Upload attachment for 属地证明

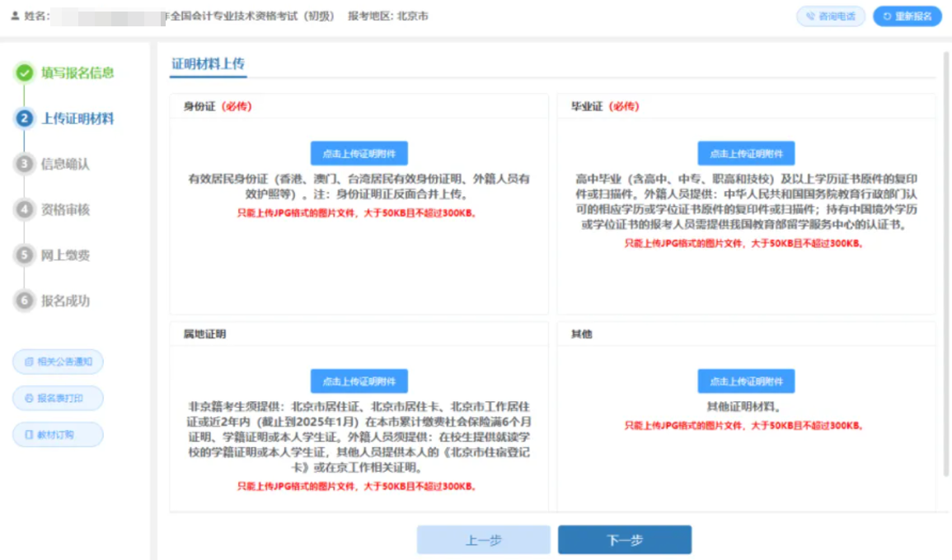359,381
